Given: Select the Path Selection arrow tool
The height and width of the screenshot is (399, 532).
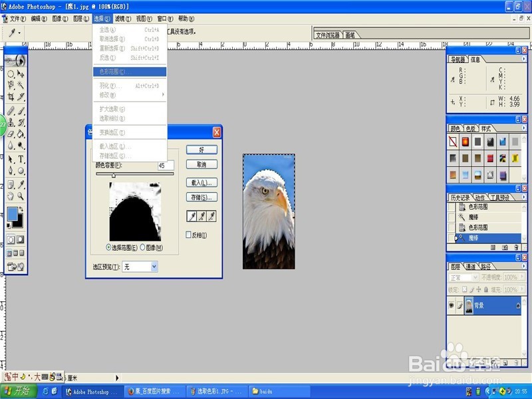Looking at the screenshot, I should pos(11,159).
